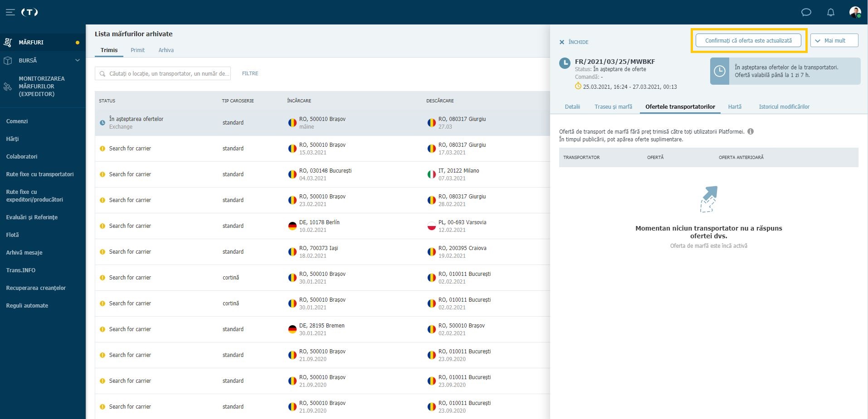The height and width of the screenshot is (419, 868).
Task: Click warning icon of Brașov 15.03.2021 row
Action: pos(102,149)
